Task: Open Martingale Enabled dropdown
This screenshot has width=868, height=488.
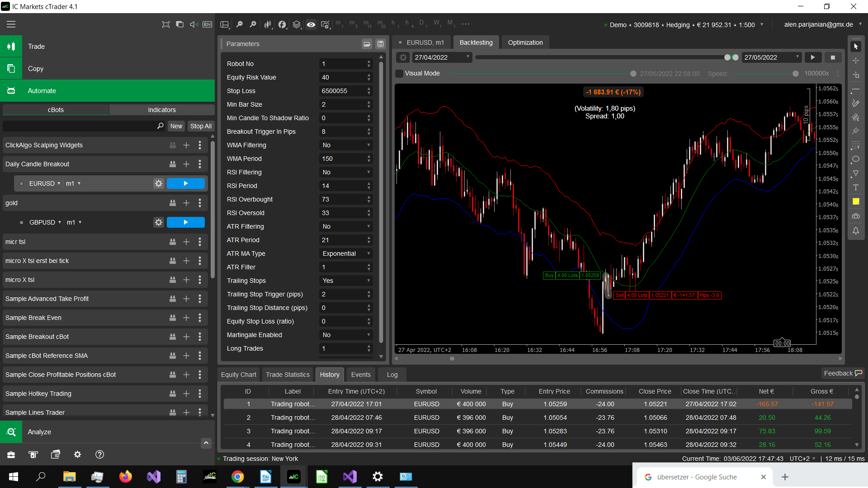Action: tap(346, 335)
